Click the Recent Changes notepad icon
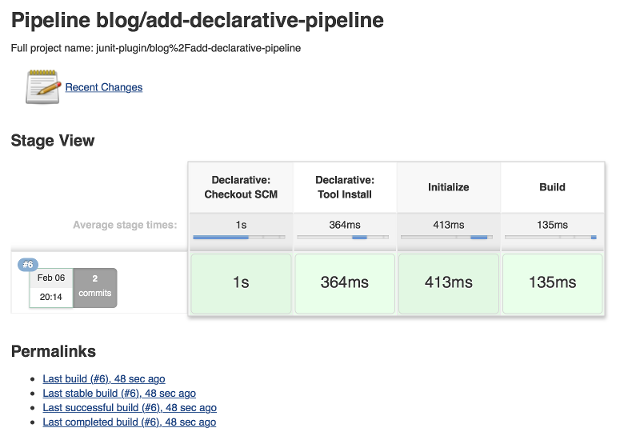 43,87
